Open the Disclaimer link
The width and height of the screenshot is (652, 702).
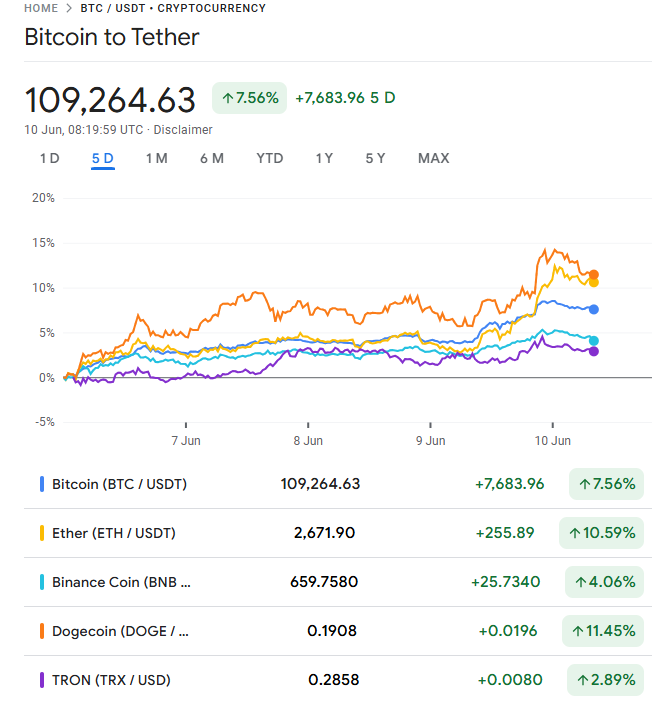(183, 130)
